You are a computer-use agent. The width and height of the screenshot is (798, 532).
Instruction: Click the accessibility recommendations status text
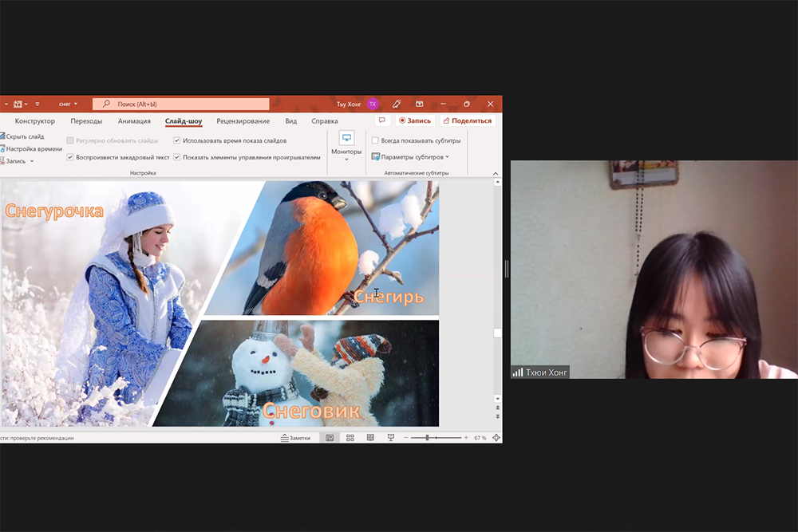[37, 438]
